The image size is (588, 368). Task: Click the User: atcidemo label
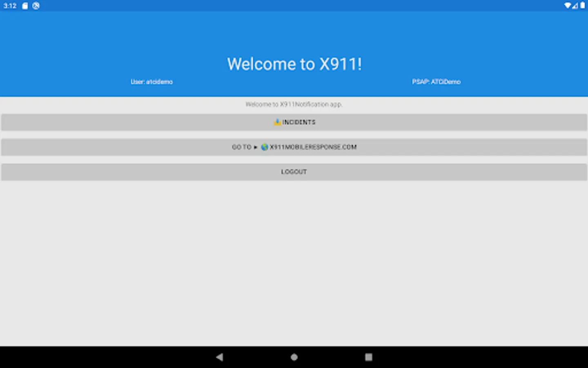tap(152, 82)
